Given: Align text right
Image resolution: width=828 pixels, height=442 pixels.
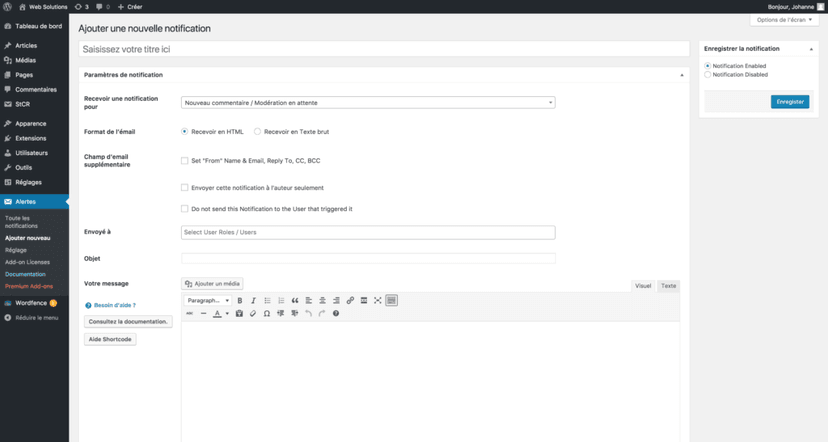Looking at the screenshot, I should (x=336, y=300).
